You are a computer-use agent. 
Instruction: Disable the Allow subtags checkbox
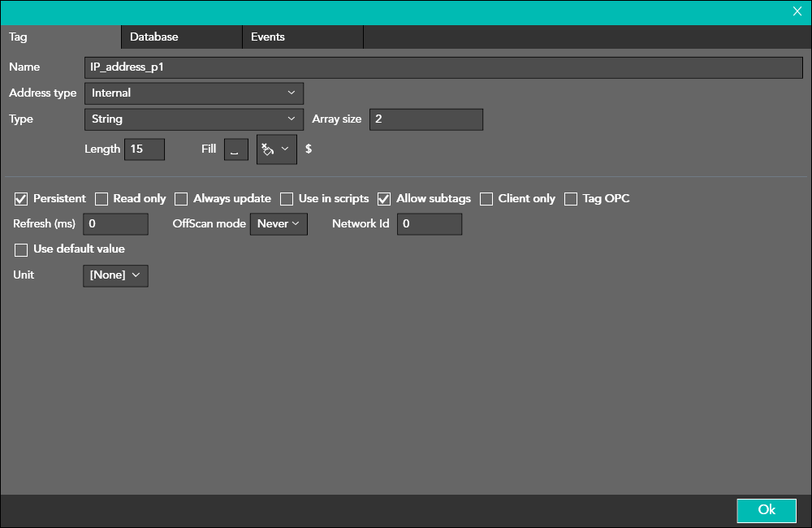click(x=384, y=199)
